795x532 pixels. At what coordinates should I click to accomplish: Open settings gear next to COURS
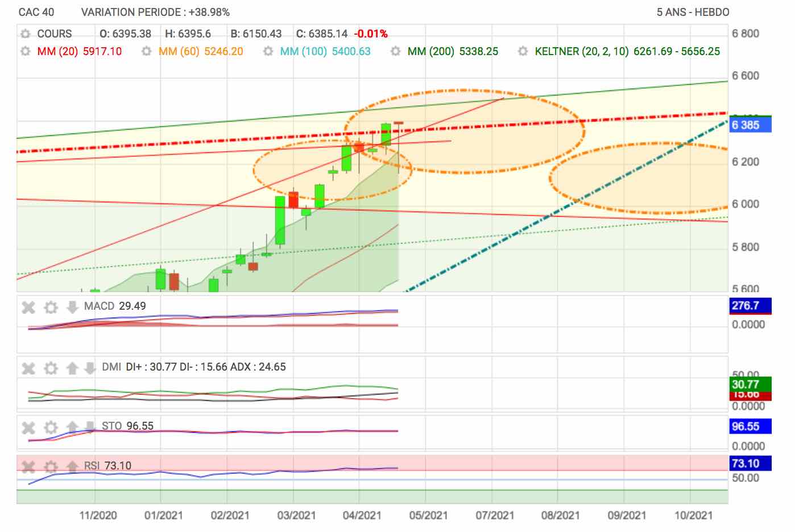25,34
